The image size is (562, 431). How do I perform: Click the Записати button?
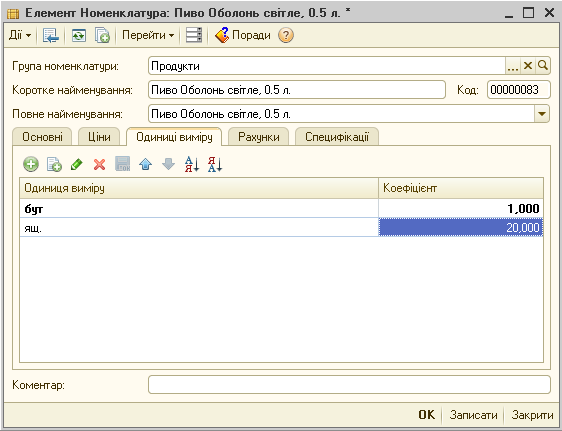click(473, 415)
